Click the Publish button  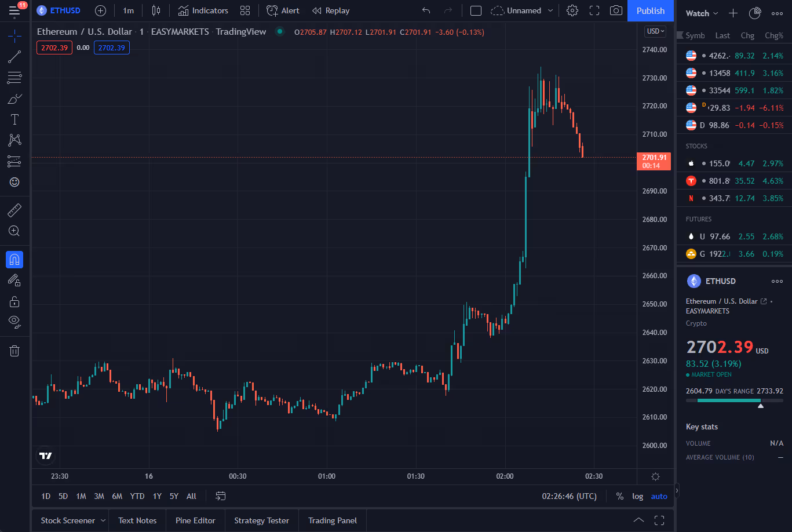click(651, 10)
